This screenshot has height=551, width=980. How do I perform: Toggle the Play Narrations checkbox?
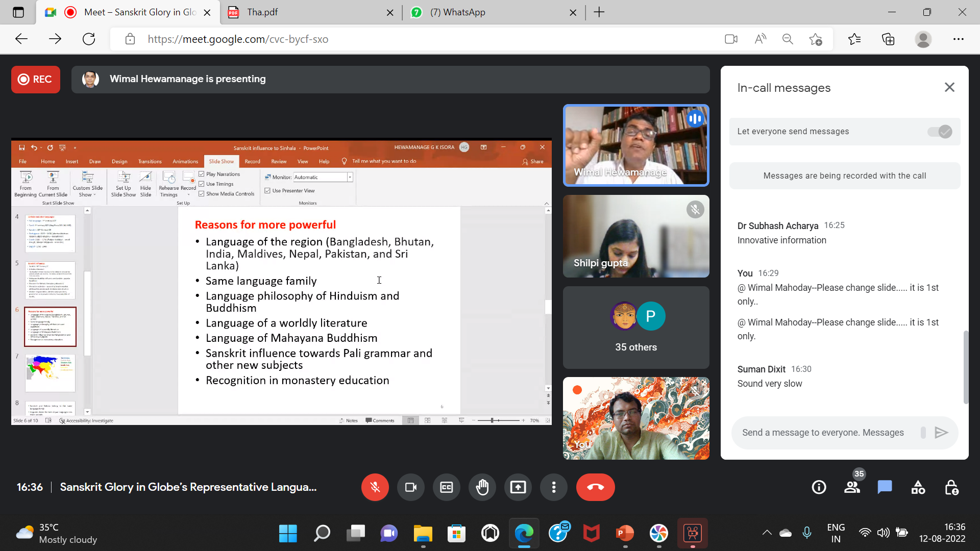tap(202, 174)
